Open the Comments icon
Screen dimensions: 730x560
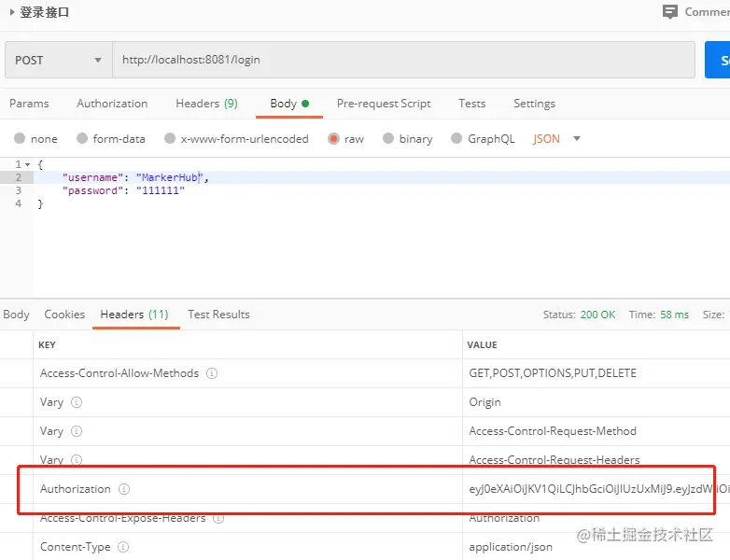670,11
